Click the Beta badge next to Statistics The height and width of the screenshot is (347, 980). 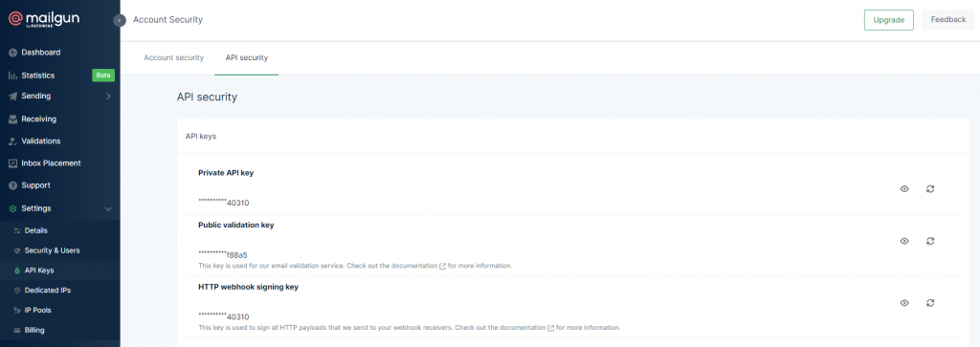[103, 76]
